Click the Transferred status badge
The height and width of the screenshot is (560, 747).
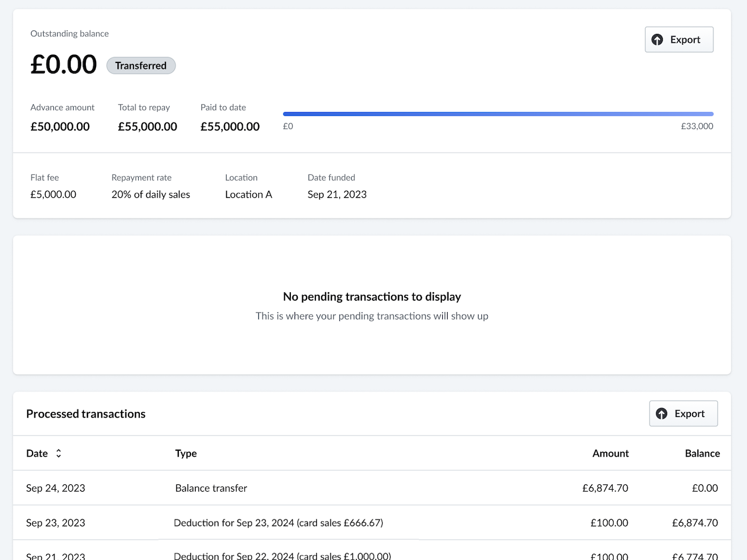point(141,66)
